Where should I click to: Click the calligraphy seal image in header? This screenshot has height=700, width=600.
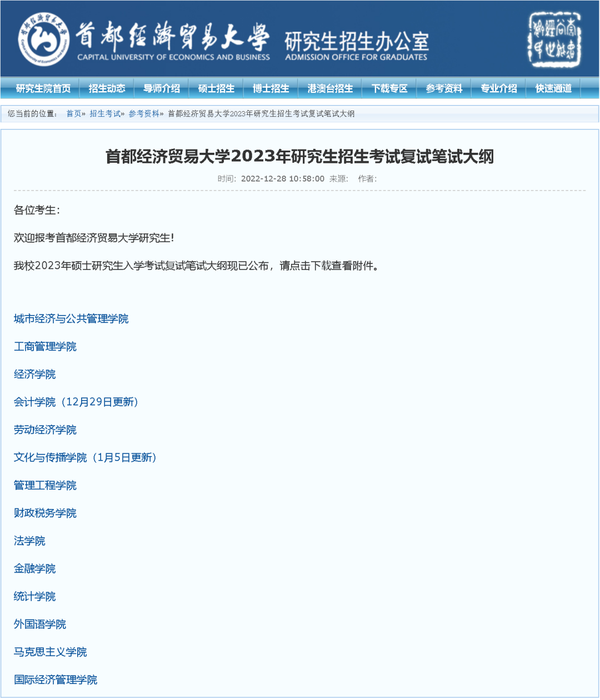tap(554, 39)
